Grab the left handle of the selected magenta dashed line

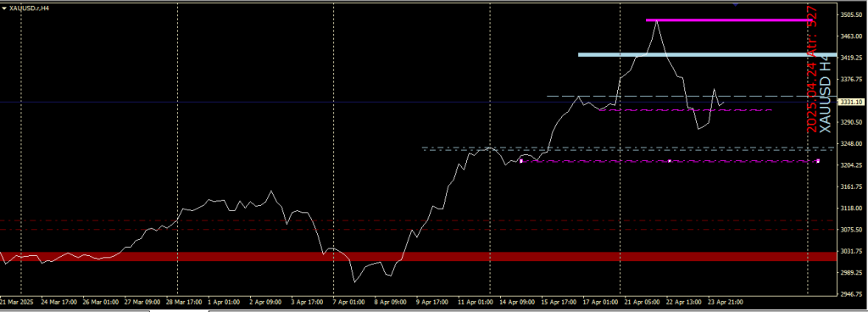pyautogui.click(x=521, y=161)
